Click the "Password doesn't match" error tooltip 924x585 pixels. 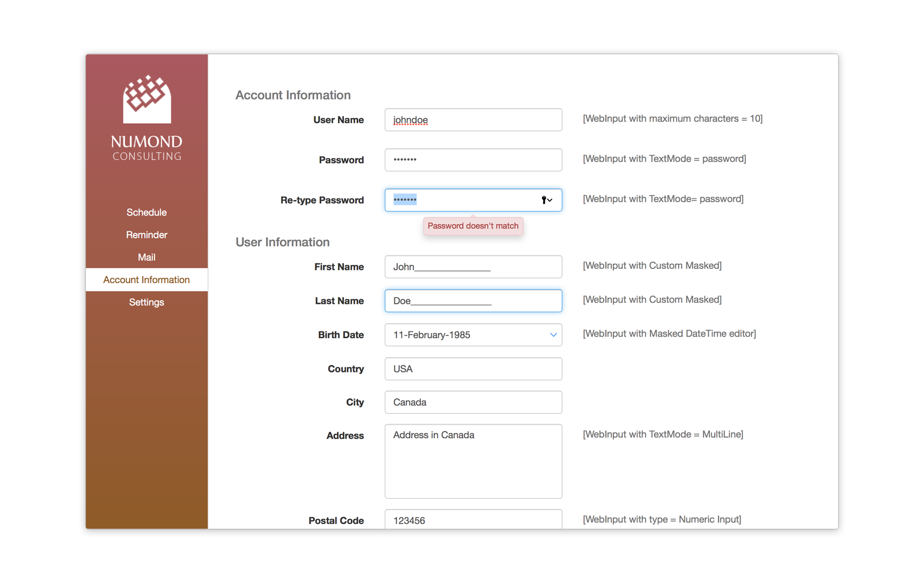473,226
